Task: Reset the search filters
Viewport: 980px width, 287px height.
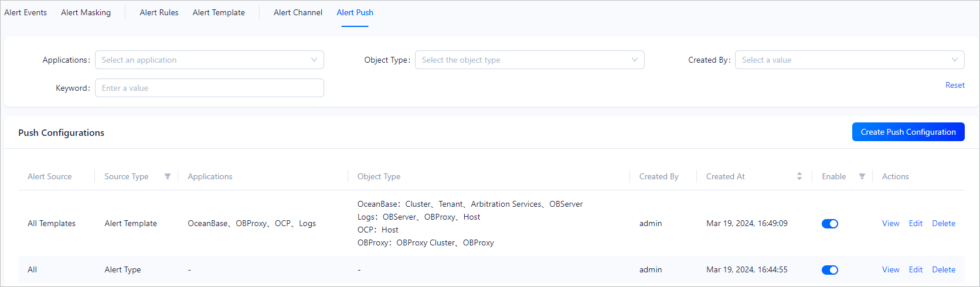Action: coord(954,85)
